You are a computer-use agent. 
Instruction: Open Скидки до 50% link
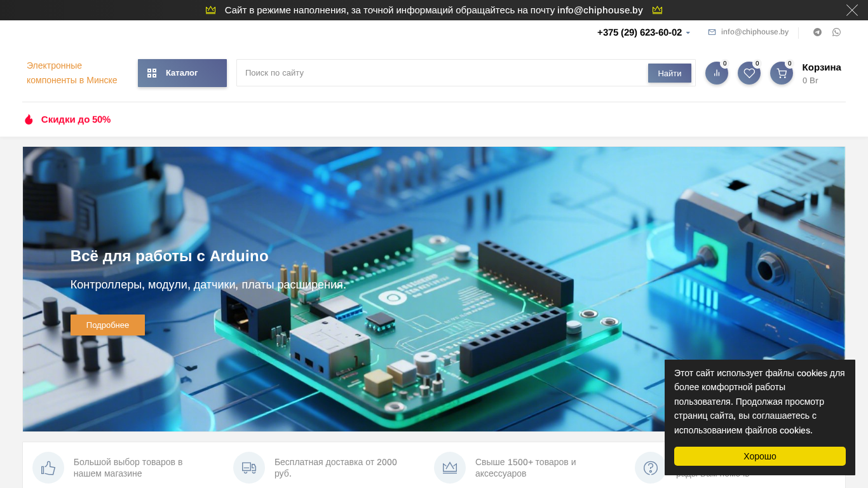coord(76,119)
